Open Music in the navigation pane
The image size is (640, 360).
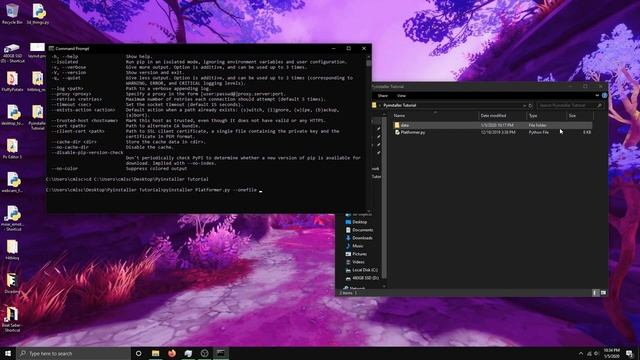click(354, 246)
